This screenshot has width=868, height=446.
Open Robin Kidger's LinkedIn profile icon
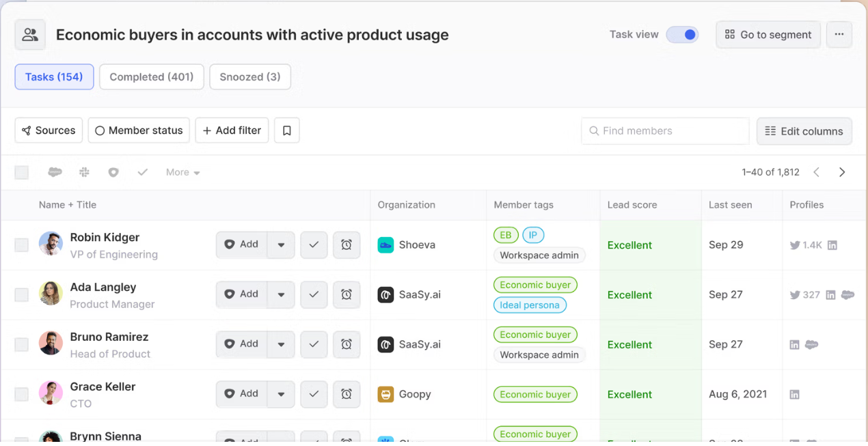click(832, 245)
